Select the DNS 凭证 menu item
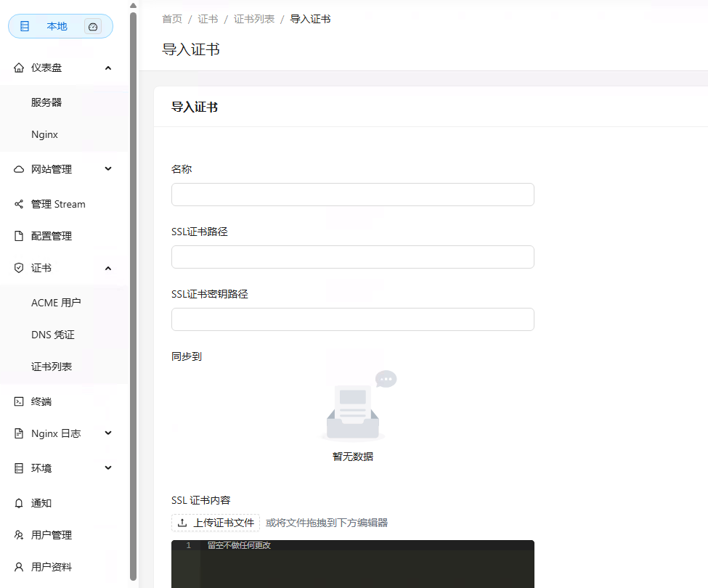 pos(52,334)
